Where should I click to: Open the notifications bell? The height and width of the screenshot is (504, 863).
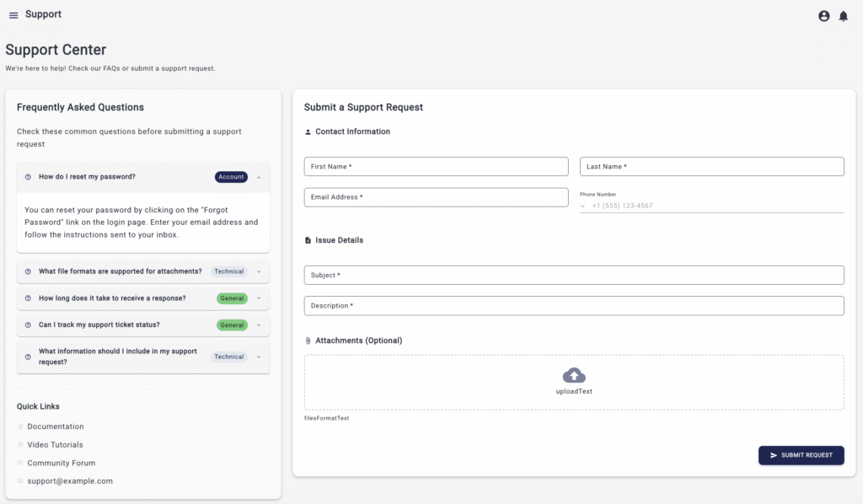(844, 16)
